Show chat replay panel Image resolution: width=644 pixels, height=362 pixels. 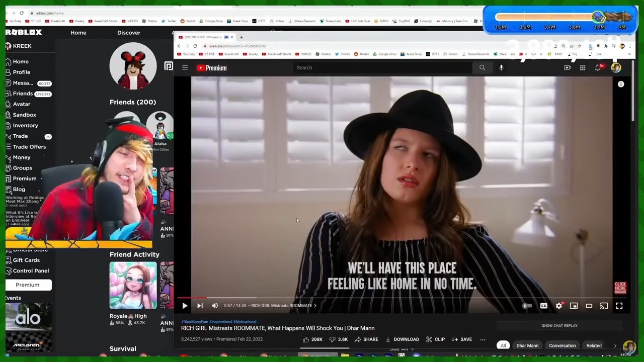point(559,326)
